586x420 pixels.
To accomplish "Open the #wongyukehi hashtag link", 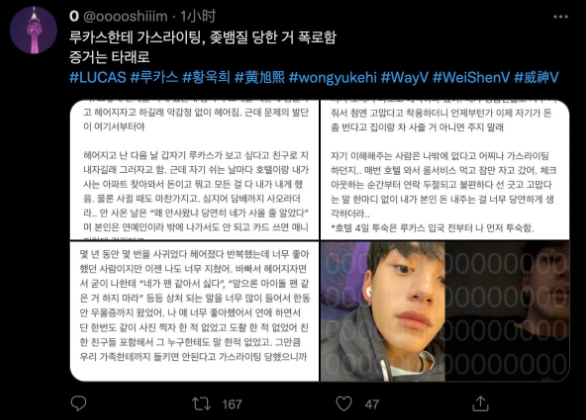I will coord(333,77).
